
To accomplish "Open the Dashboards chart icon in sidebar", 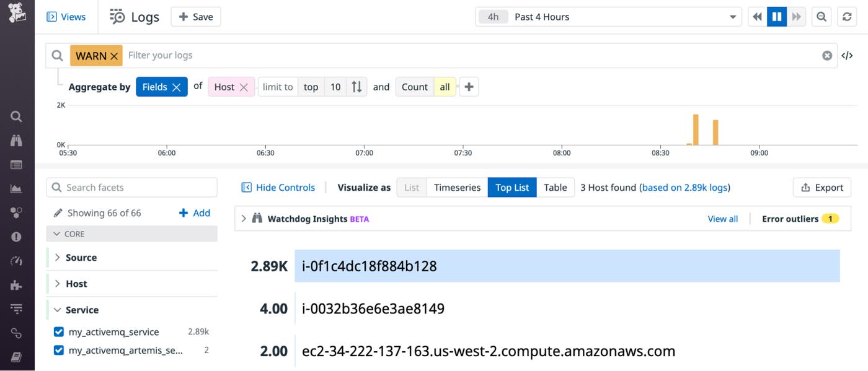I will (15, 188).
